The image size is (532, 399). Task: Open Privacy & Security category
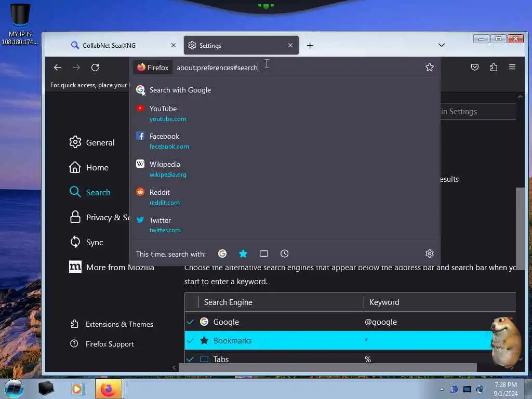[x=99, y=218]
